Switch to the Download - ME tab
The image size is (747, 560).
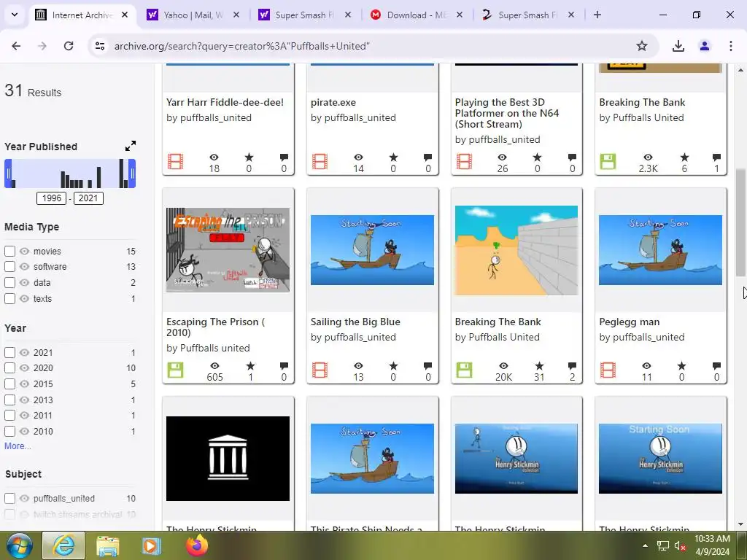click(x=416, y=15)
